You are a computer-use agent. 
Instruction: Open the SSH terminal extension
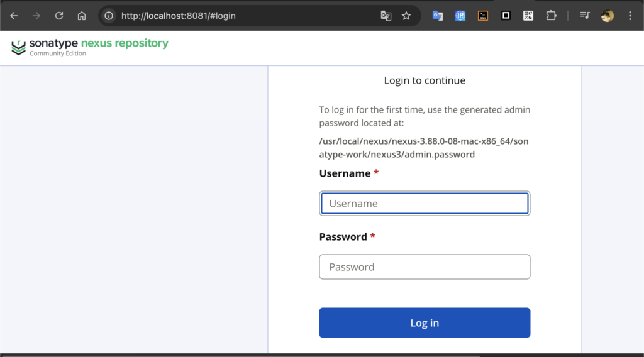point(483,16)
